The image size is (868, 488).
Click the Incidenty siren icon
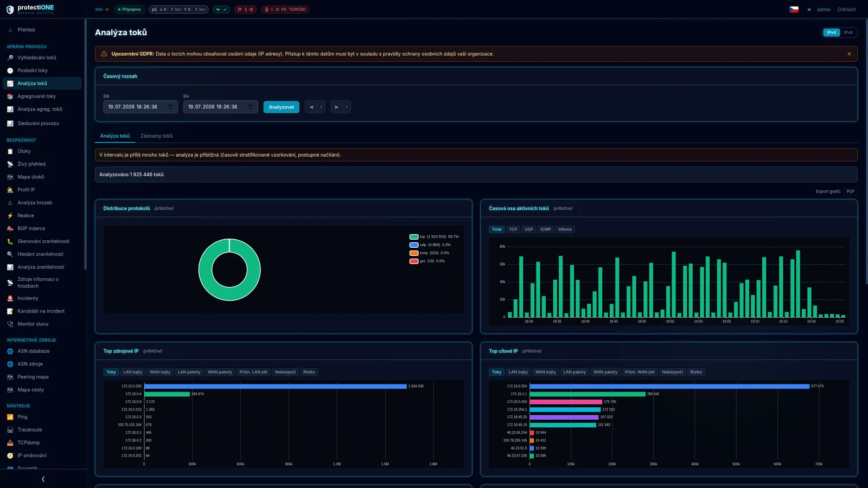[10, 298]
